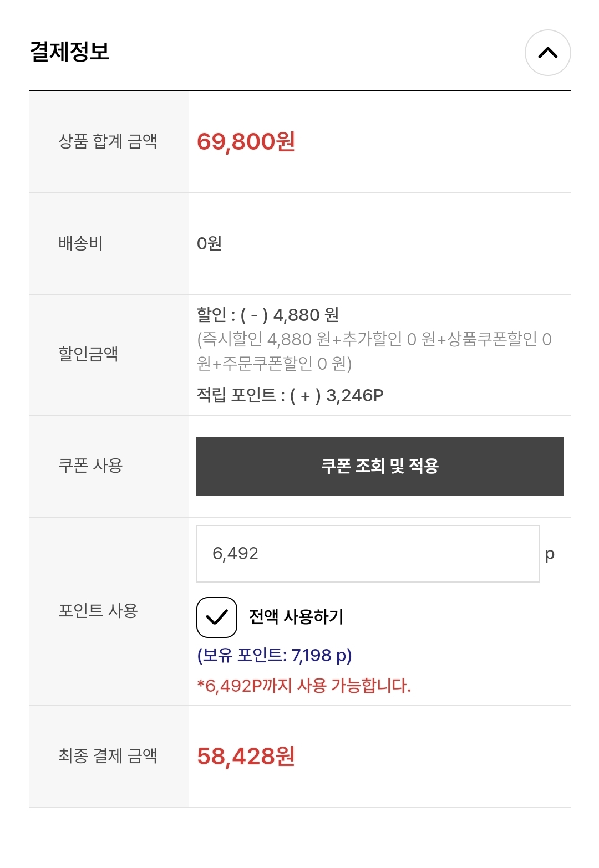Click the red 6,492P까지 사용 가능합니다 notice
599x868 pixels.
point(304,686)
